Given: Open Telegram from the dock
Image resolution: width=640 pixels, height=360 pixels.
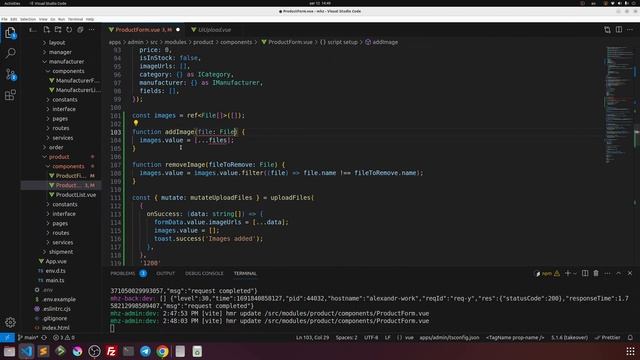Looking at the screenshot, I should click(x=145, y=351).
